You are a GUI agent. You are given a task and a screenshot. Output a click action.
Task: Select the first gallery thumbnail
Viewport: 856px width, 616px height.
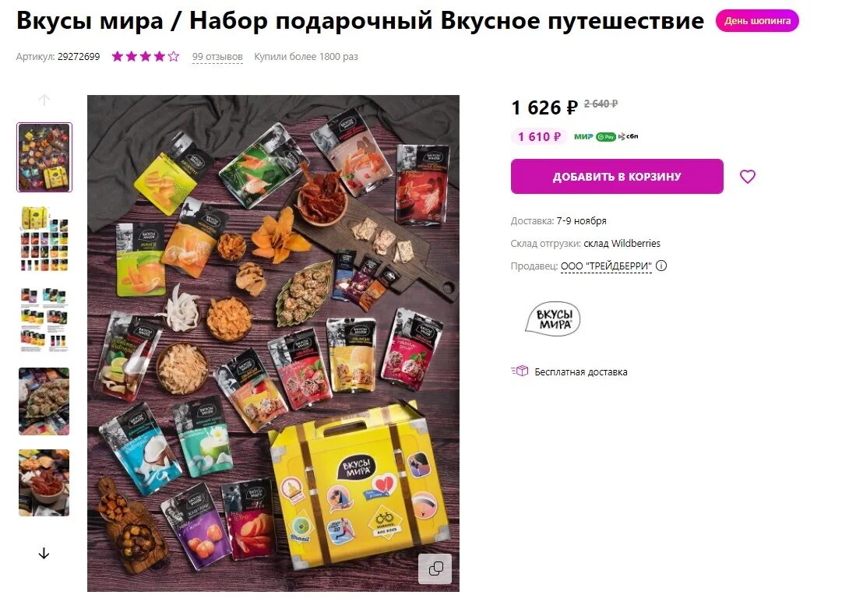click(44, 157)
